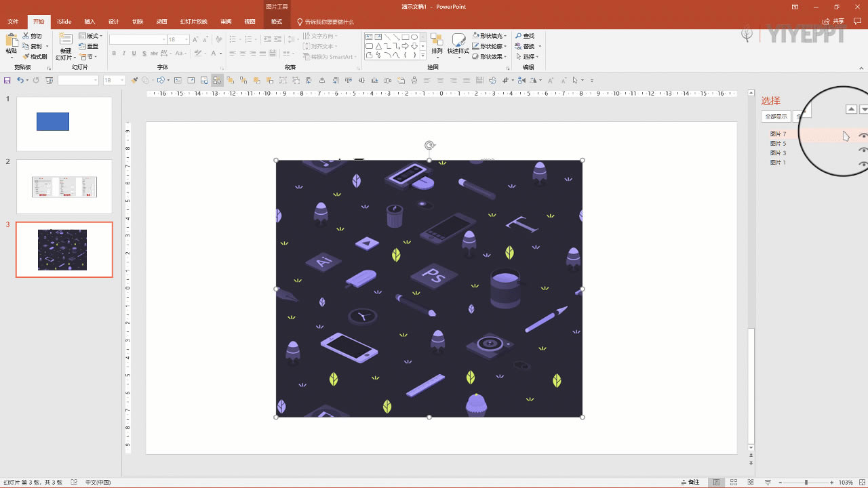Click the numbered list icon

click(x=249, y=39)
